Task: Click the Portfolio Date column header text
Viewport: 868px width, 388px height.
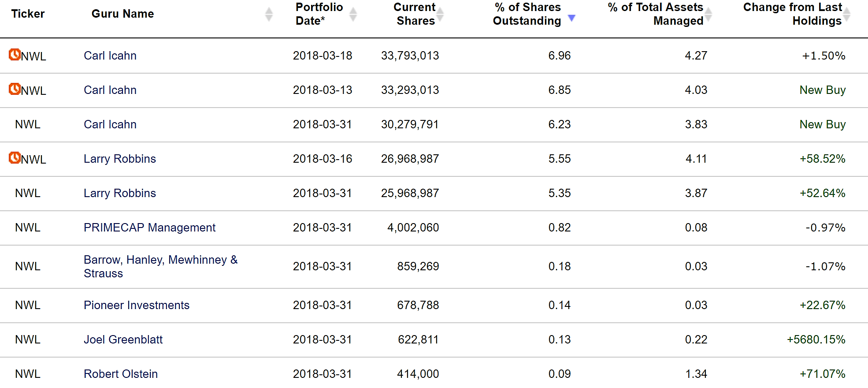Action: tap(319, 14)
